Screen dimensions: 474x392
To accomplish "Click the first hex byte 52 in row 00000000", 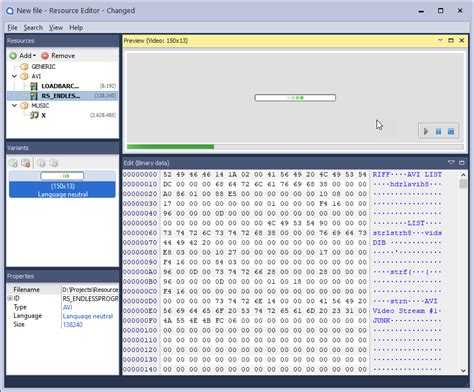I will coord(167,175).
